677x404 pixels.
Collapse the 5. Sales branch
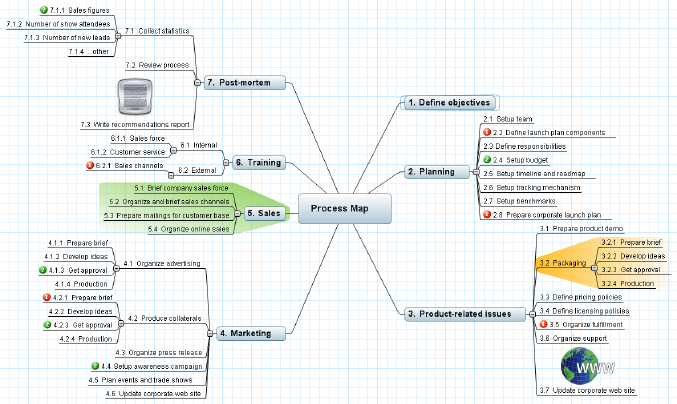[237, 213]
